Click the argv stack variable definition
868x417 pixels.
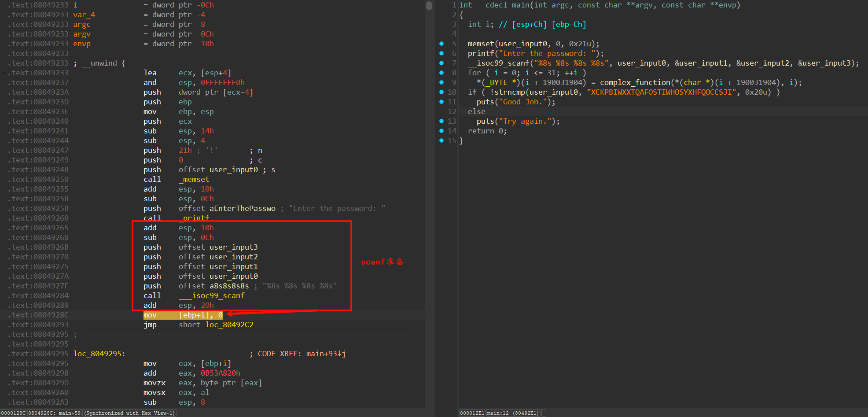(82, 34)
